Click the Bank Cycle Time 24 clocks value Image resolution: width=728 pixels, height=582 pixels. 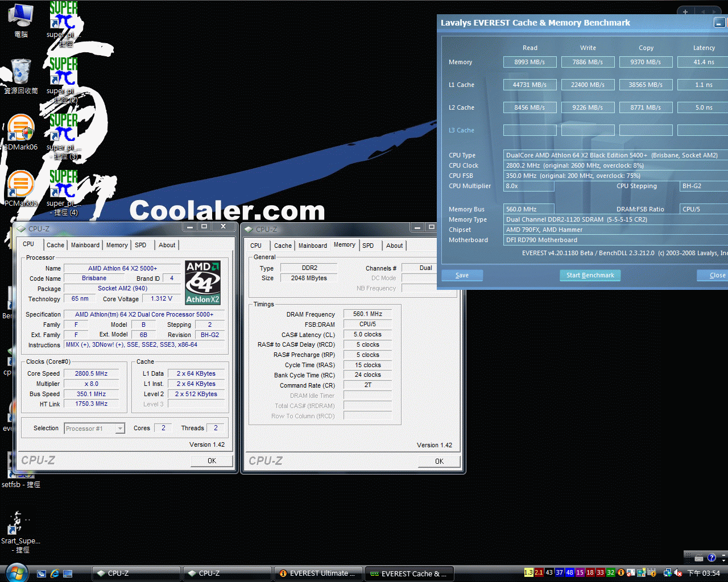tap(367, 375)
